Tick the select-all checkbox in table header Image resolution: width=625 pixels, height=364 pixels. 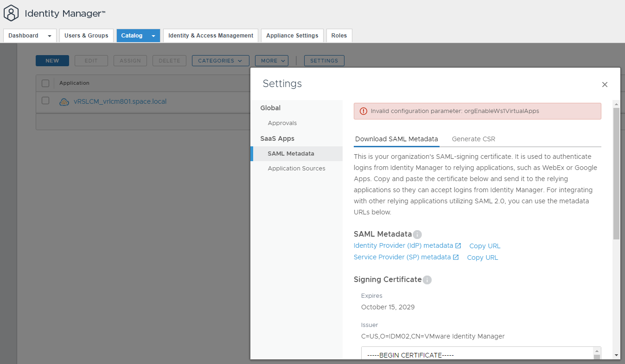(45, 83)
